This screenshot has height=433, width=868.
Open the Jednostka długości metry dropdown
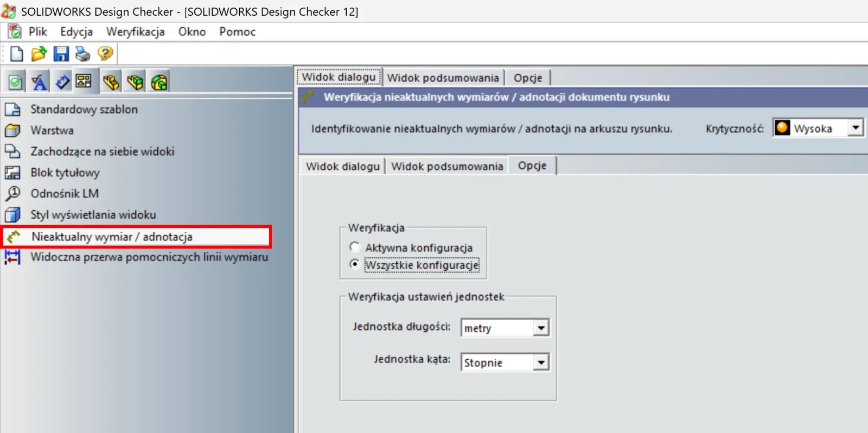tap(541, 328)
